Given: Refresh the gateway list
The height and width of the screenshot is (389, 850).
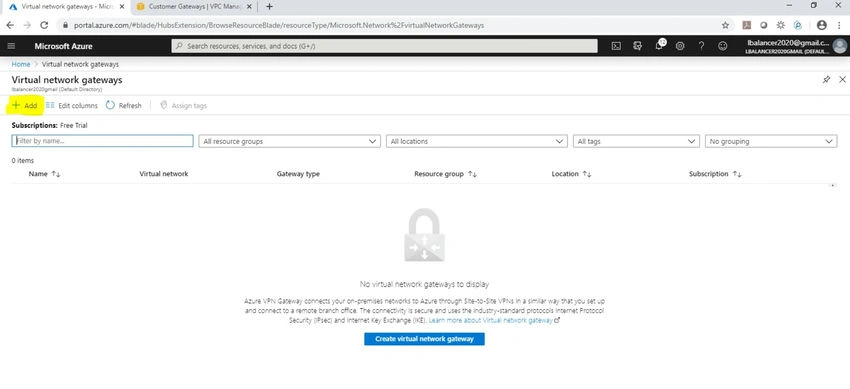Looking at the screenshot, I should (x=124, y=106).
